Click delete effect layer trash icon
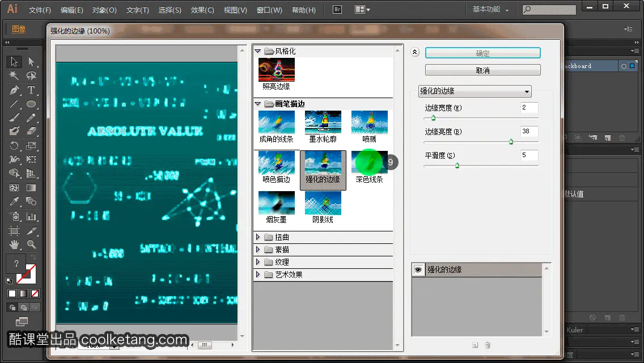 (488, 345)
